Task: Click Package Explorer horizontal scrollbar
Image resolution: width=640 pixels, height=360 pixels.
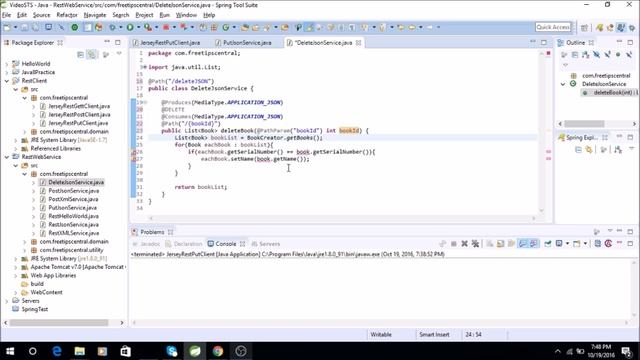Action: click(x=59, y=322)
